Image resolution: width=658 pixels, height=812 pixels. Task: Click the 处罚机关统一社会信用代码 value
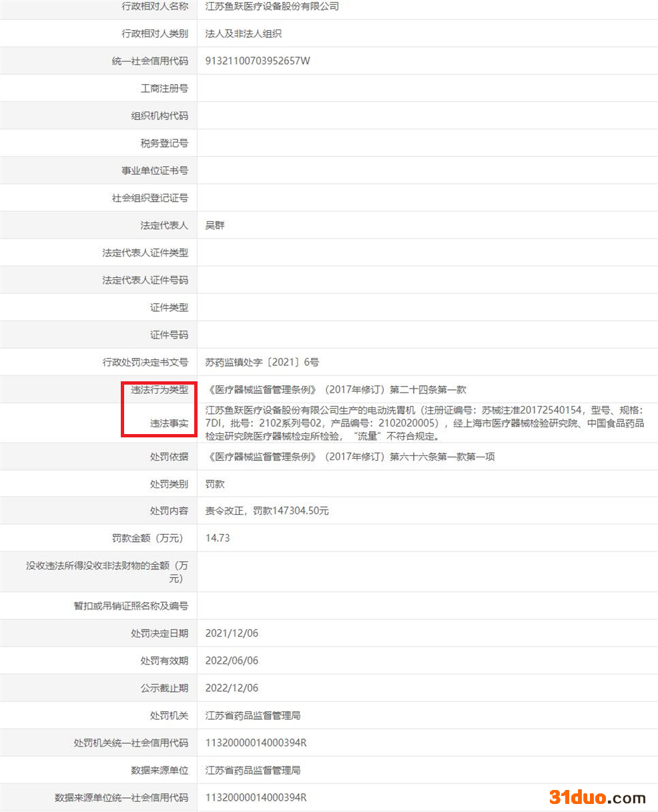tap(256, 743)
